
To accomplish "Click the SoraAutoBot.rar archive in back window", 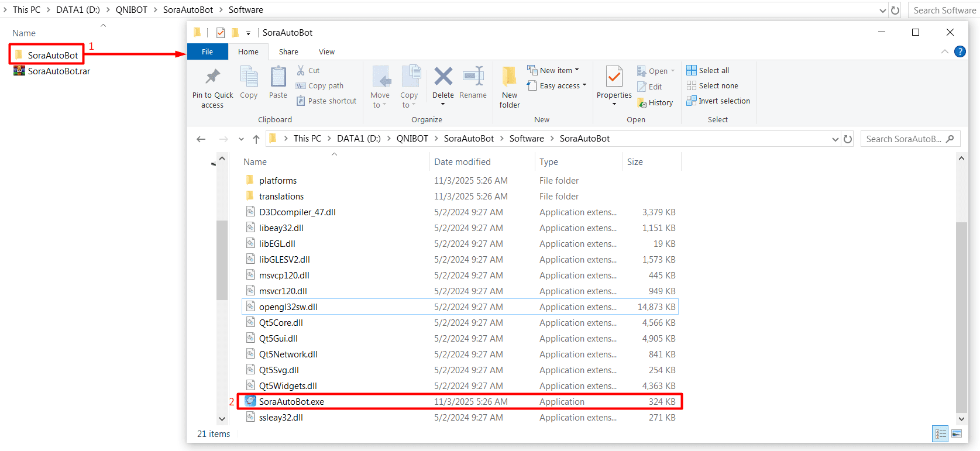I will point(52,71).
